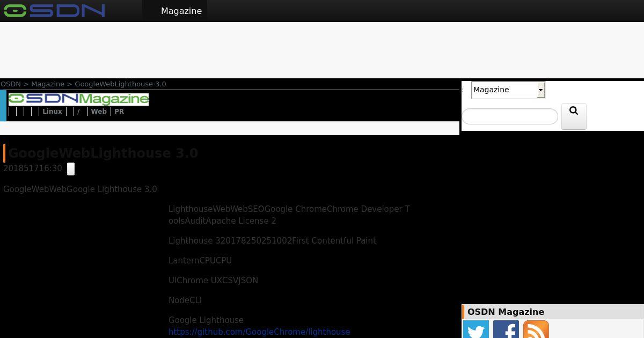Open OSDN Magazine Facebook icon

[x=506, y=329]
